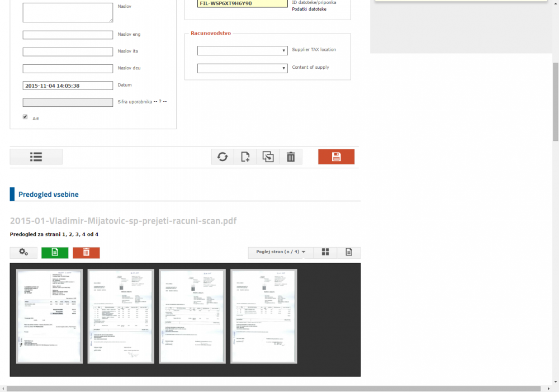Open the first page thumbnail
Screen dimensions: 559x392
50,317
